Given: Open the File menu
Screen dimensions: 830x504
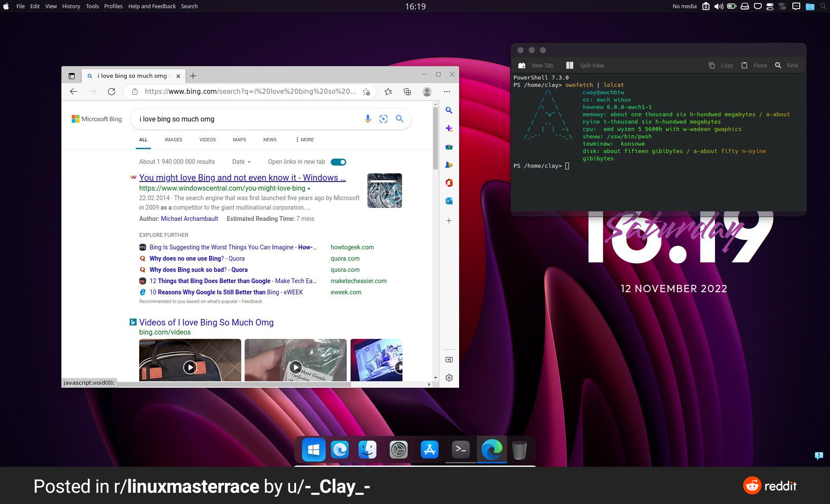Looking at the screenshot, I should 20,6.
